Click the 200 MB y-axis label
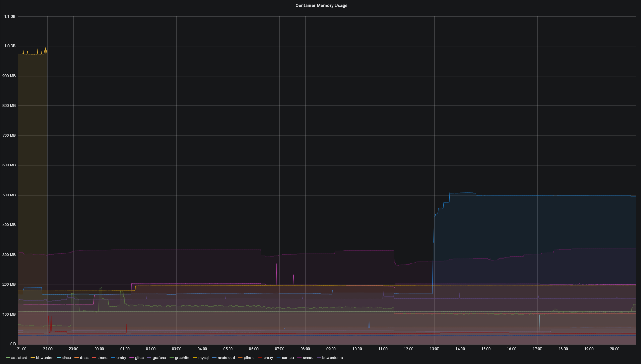Image resolution: width=641 pixels, height=364 pixels. (9, 284)
